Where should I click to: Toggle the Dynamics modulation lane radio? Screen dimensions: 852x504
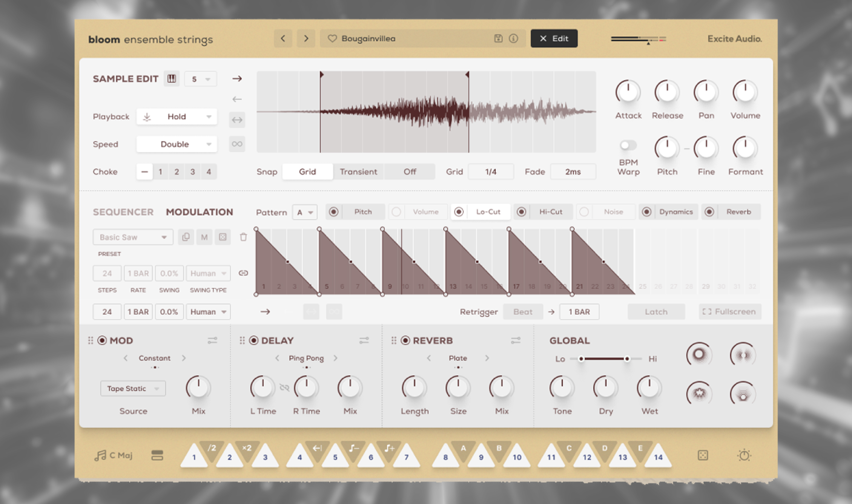tap(646, 212)
